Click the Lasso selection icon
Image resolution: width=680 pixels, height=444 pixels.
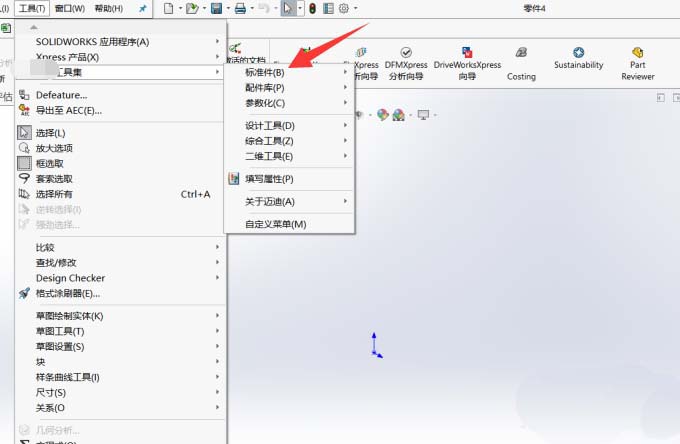[24, 178]
